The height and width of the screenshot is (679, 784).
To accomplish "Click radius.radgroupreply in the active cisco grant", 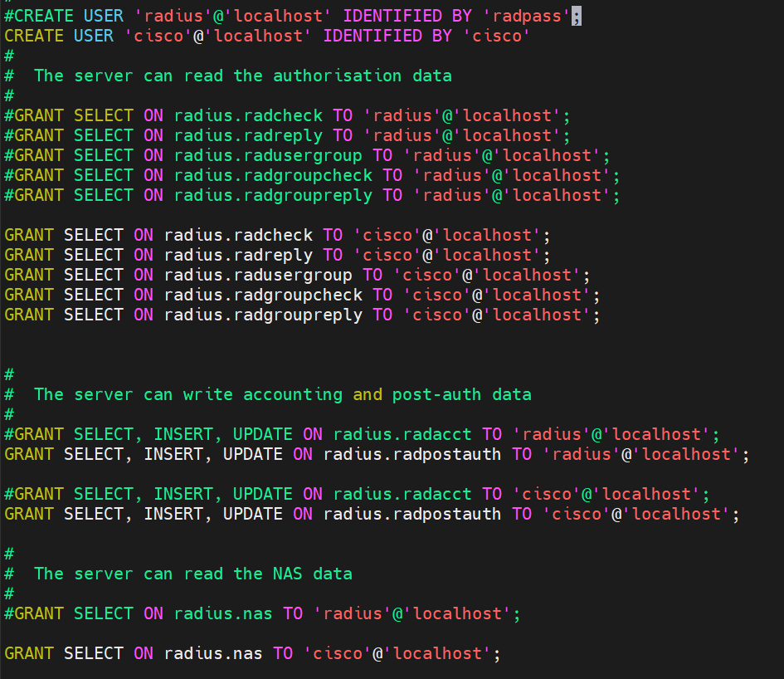I will 263,315.
